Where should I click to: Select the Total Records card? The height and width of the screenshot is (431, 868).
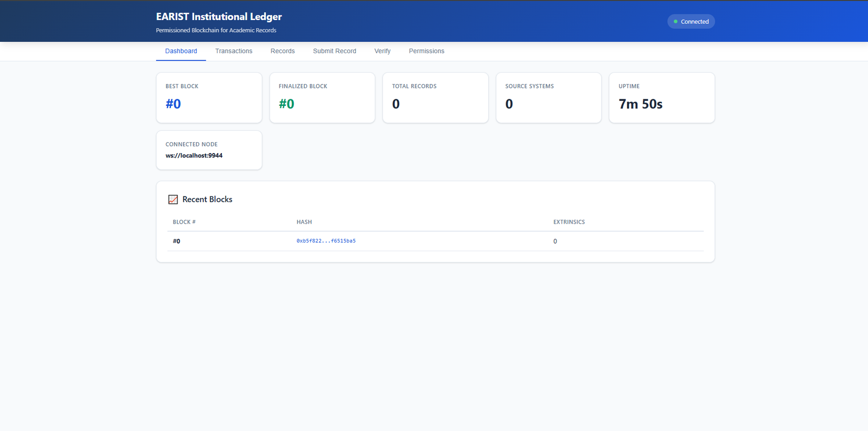click(x=436, y=98)
